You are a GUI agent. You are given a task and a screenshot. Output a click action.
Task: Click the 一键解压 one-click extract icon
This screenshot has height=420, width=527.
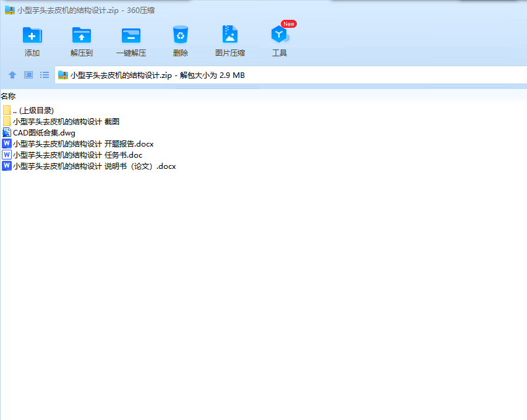pos(131,35)
